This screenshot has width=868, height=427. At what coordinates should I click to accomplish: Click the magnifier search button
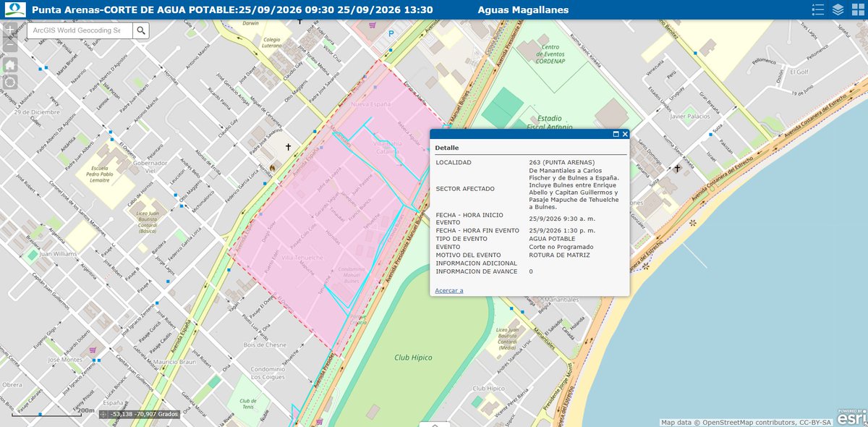point(141,30)
